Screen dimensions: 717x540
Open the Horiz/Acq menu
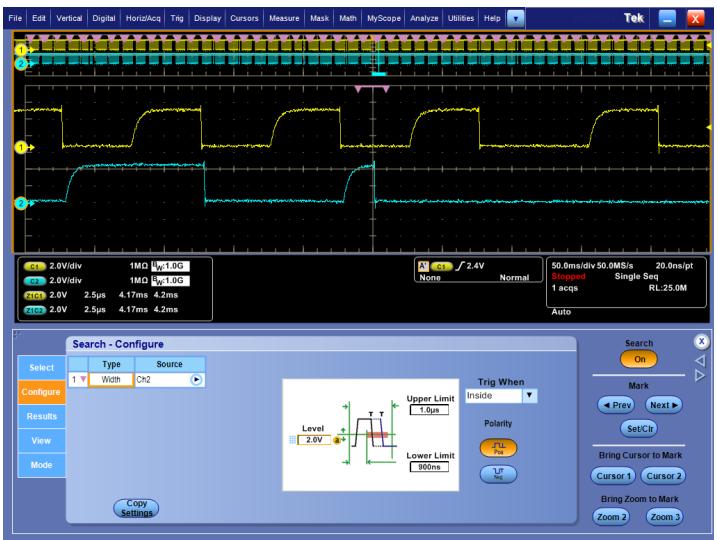(143, 18)
